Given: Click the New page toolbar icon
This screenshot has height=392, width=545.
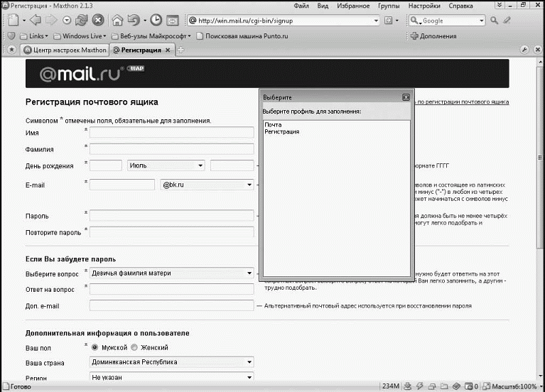Looking at the screenshot, I should 14,21.
